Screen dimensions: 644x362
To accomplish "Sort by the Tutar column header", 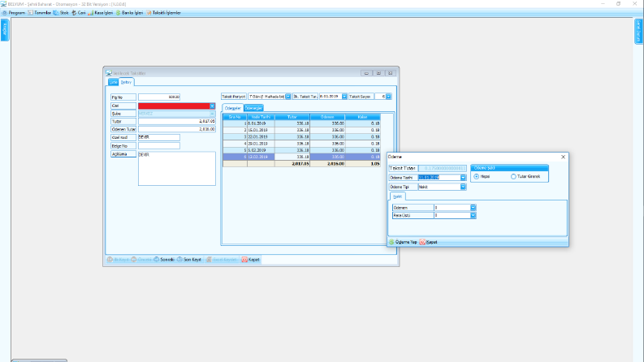I will (x=292, y=117).
